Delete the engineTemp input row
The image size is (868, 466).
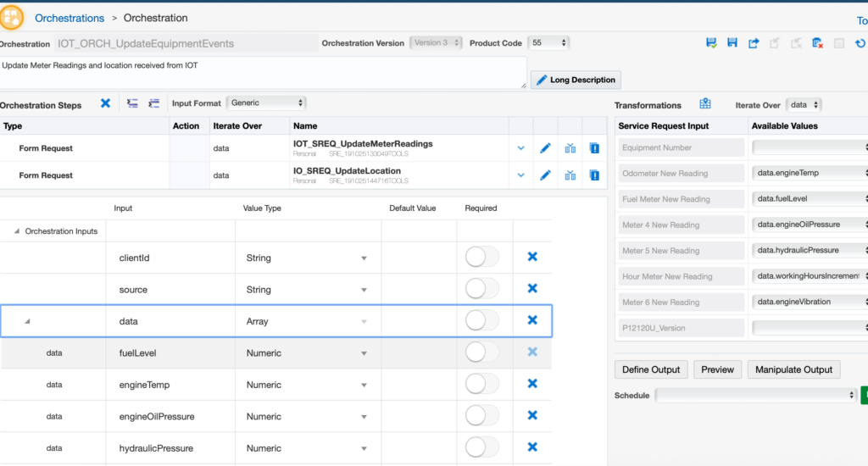532,384
